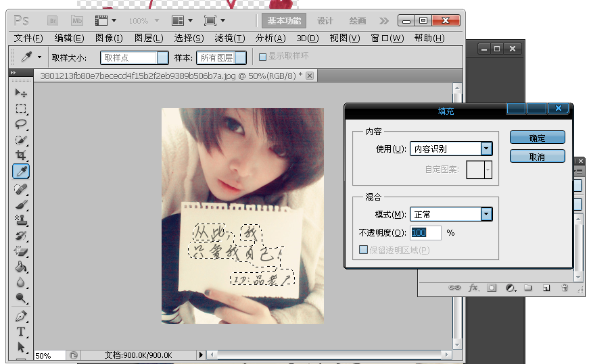Image resolution: width=591 pixels, height=364 pixels.
Task: Toggle the 保留透明区域 checkbox
Action: pyautogui.click(x=364, y=250)
